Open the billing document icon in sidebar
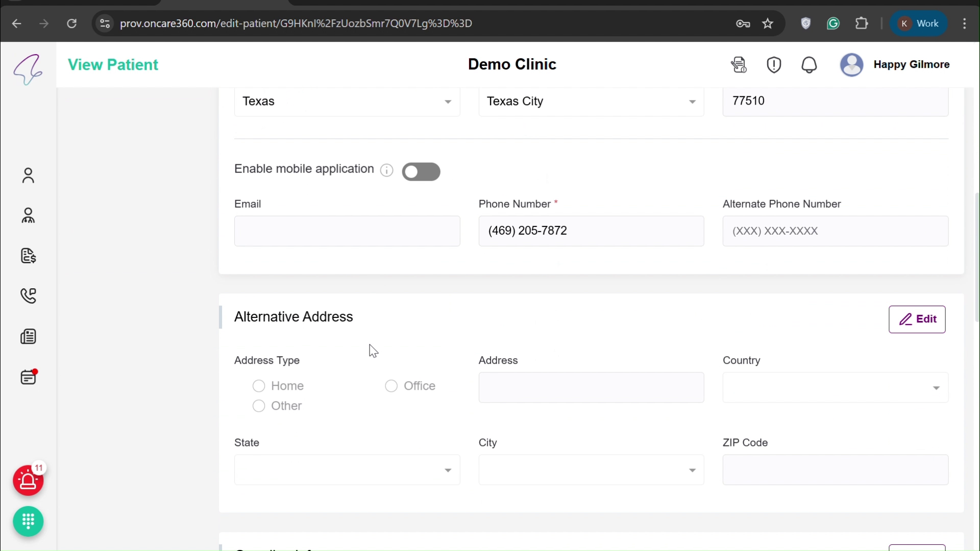 point(28,256)
